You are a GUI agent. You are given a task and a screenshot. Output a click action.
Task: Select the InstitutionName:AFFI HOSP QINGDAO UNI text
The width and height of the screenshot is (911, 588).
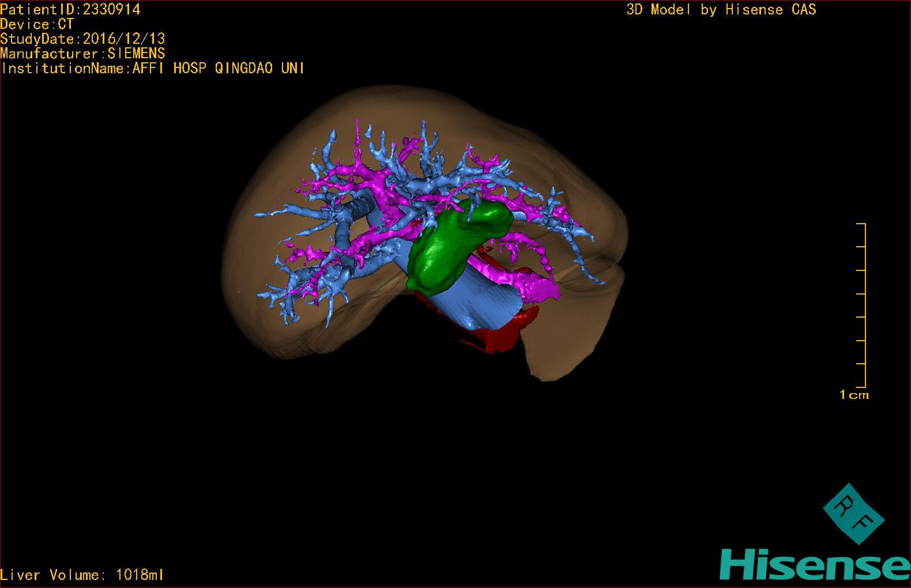coord(153,68)
